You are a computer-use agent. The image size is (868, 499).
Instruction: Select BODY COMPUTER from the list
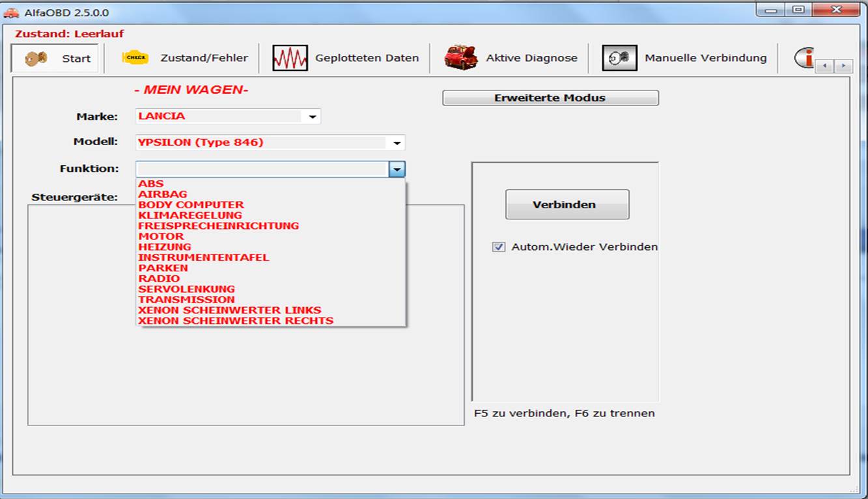point(191,205)
